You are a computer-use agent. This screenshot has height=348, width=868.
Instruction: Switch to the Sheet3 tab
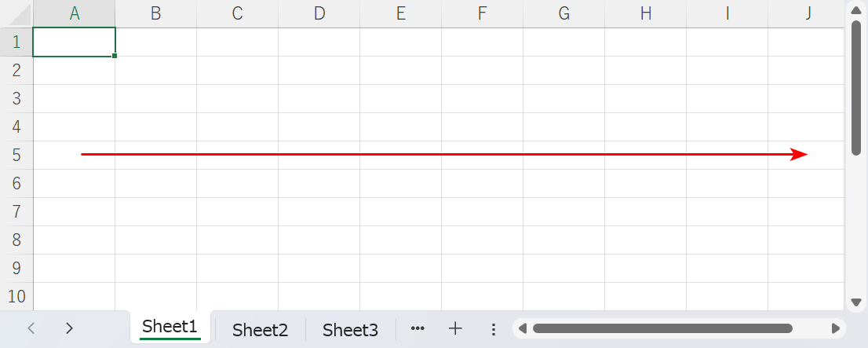click(x=350, y=329)
